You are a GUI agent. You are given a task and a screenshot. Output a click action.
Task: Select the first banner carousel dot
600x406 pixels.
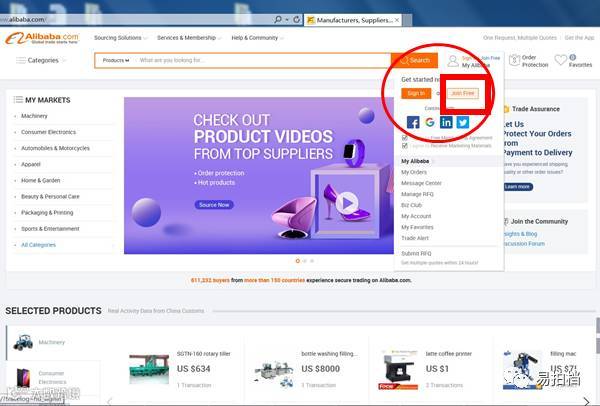pos(298,261)
